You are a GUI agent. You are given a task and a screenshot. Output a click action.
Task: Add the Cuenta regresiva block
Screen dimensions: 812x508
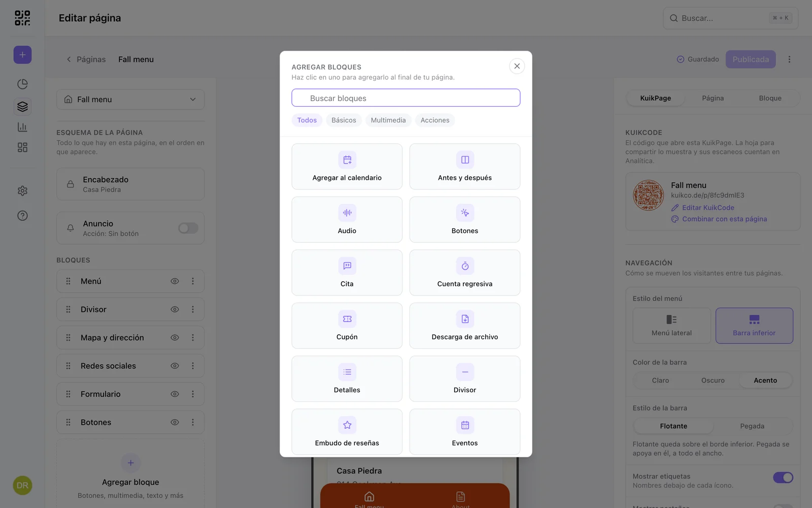(x=465, y=273)
